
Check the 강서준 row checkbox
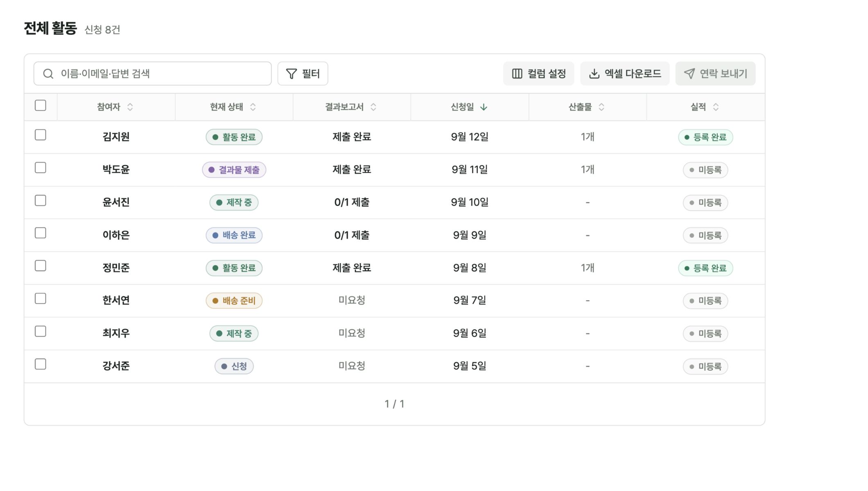[x=41, y=364]
